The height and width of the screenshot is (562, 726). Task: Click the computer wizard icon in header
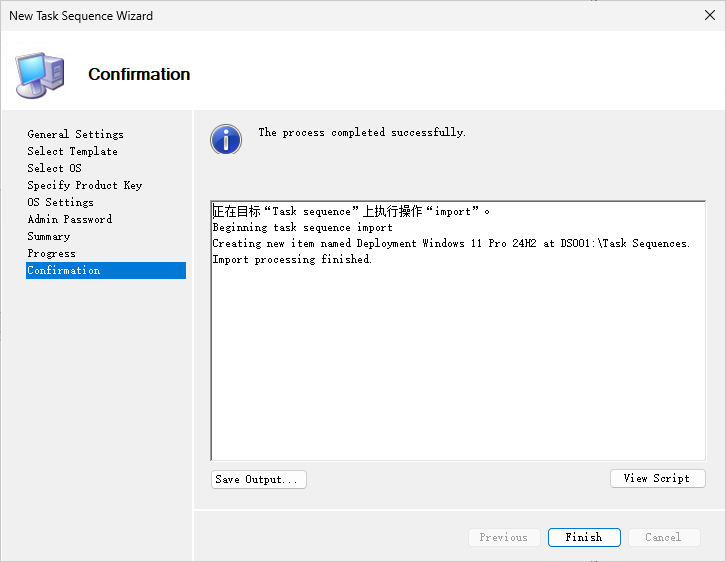pos(40,73)
